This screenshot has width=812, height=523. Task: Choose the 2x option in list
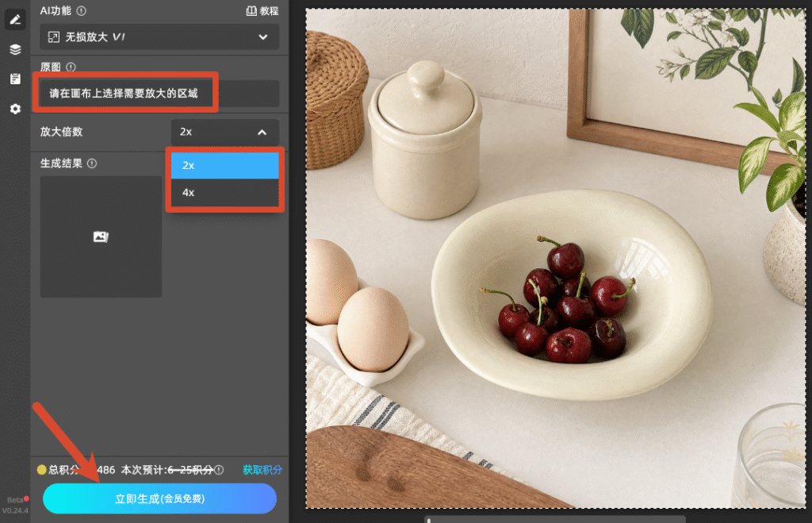[224, 165]
